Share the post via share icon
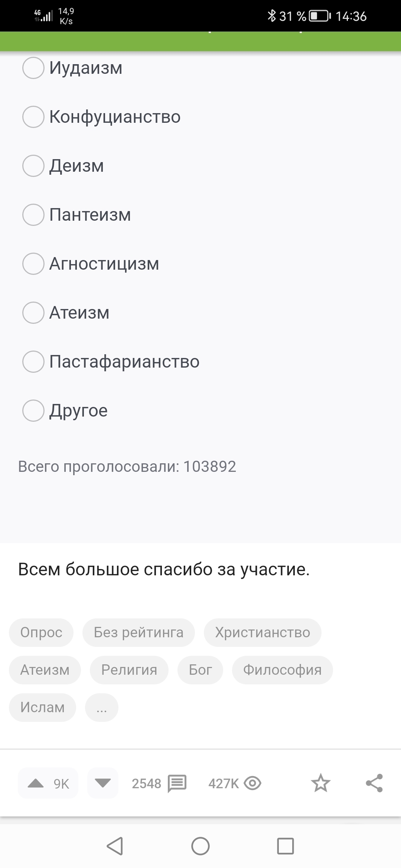Screen dimensions: 401x868 point(374,783)
